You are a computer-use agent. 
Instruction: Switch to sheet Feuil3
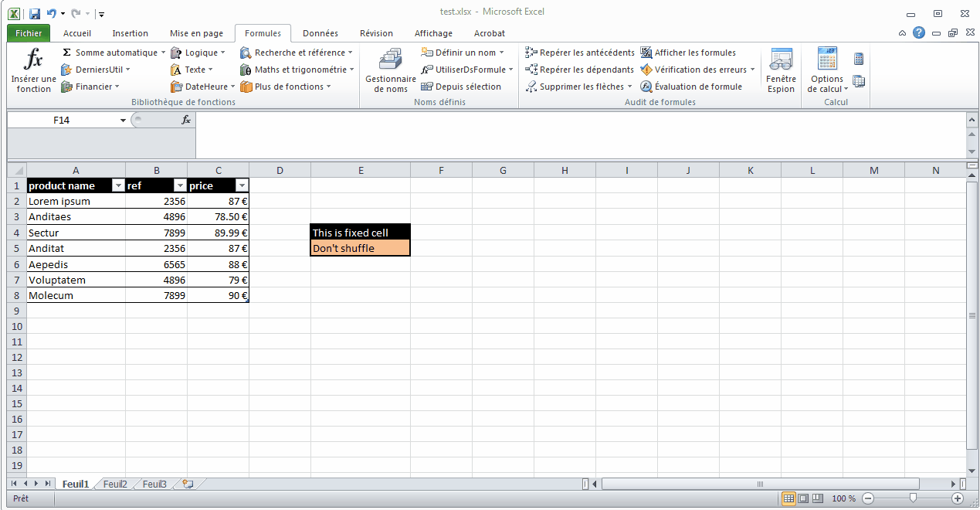point(154,484)
